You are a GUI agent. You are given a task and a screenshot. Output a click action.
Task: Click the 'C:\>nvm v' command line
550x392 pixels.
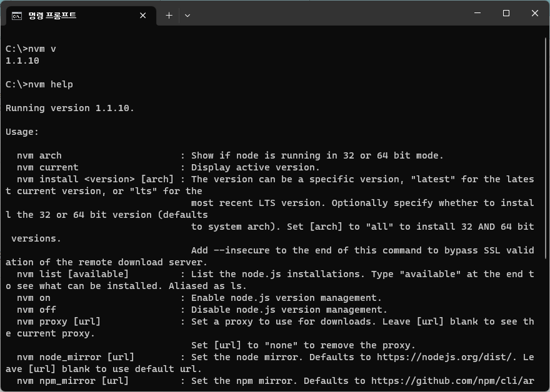pyautogui.click(x=31, y=49)
